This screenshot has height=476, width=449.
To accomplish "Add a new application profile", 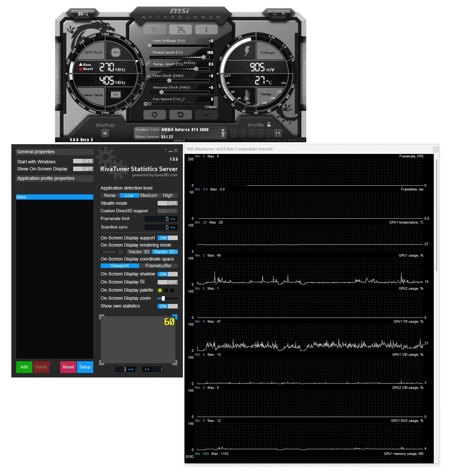I will tap(24, 367).
